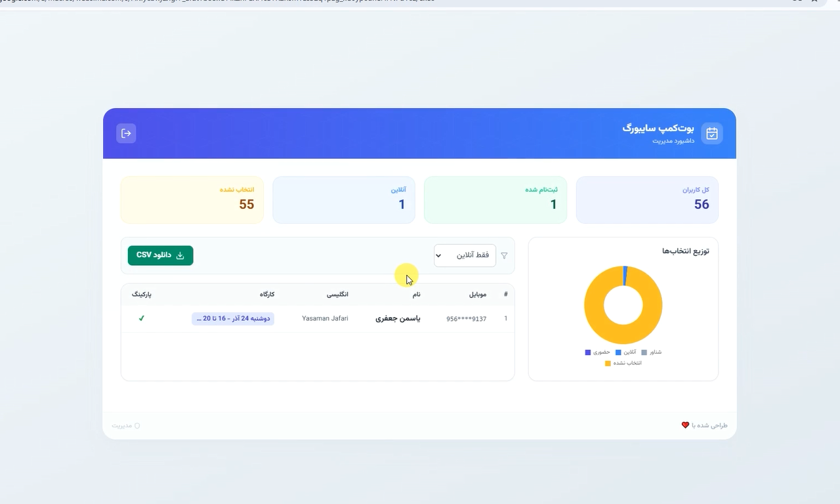
Task: Click the calendar icon beside the bootcamp title
Action: point(711,133)
